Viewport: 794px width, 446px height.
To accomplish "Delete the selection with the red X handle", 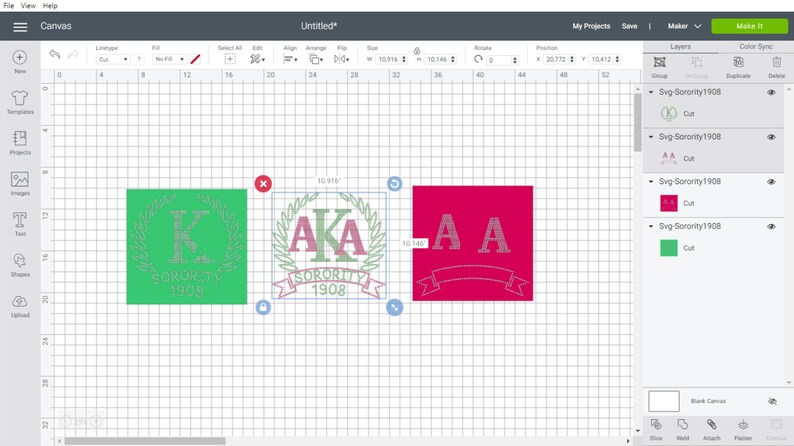I will coord(263,184).
